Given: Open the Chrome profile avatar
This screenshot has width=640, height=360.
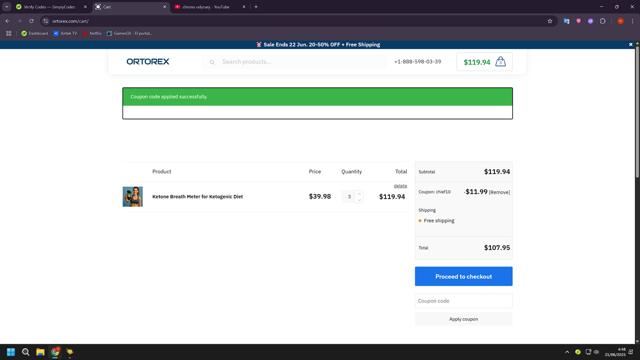Looking at the screenshot, I should [x=620, y=21].
